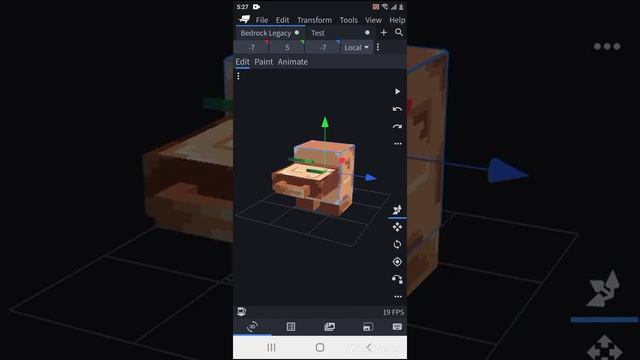Switch to Paint mode

point(263,62)
